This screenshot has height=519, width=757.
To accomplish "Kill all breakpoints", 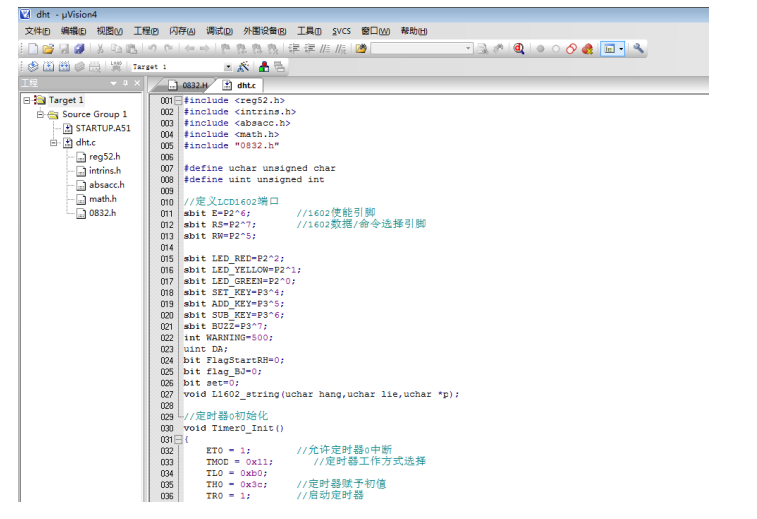I will tap(588, 49).
